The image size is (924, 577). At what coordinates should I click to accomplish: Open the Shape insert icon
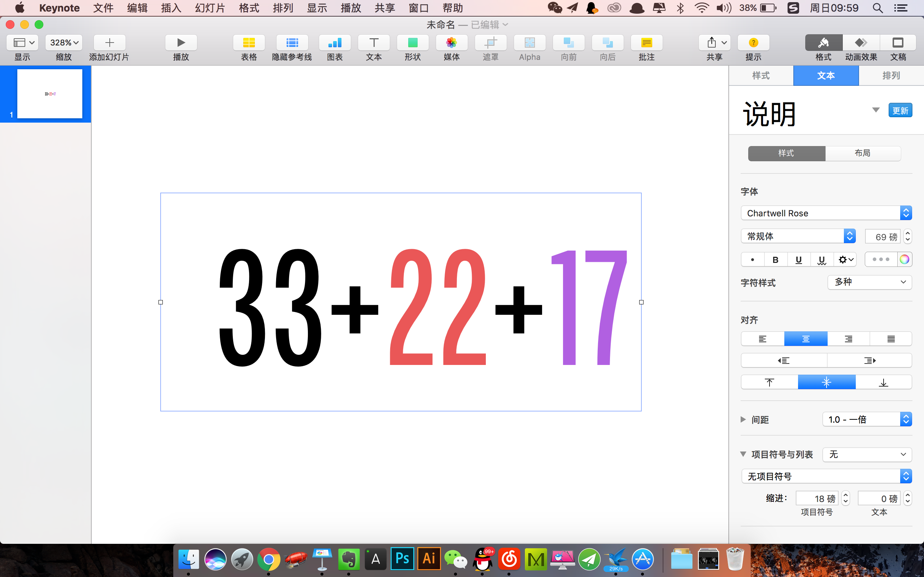pos(412,43)
